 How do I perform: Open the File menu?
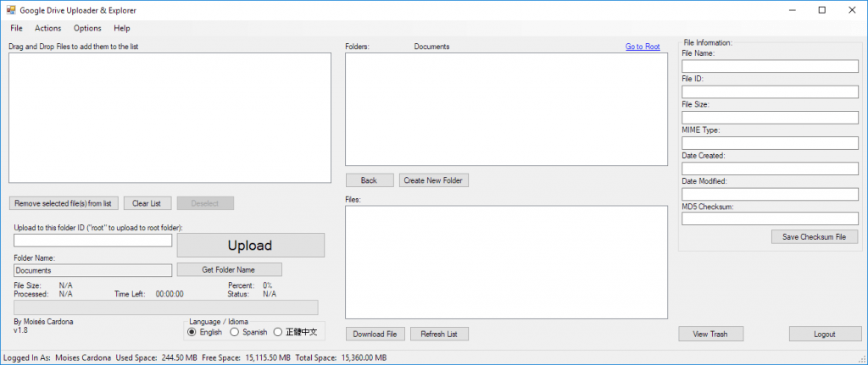pyautogui.click(x=16, y=28)
